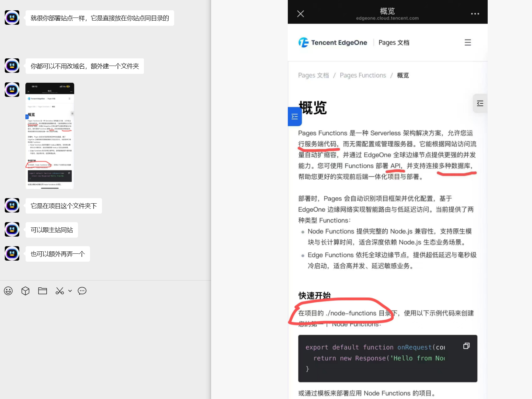Copy the code snippet with copy icon
Screen dimensions: 532x399
pyautogui.click(x=466, y=346)
